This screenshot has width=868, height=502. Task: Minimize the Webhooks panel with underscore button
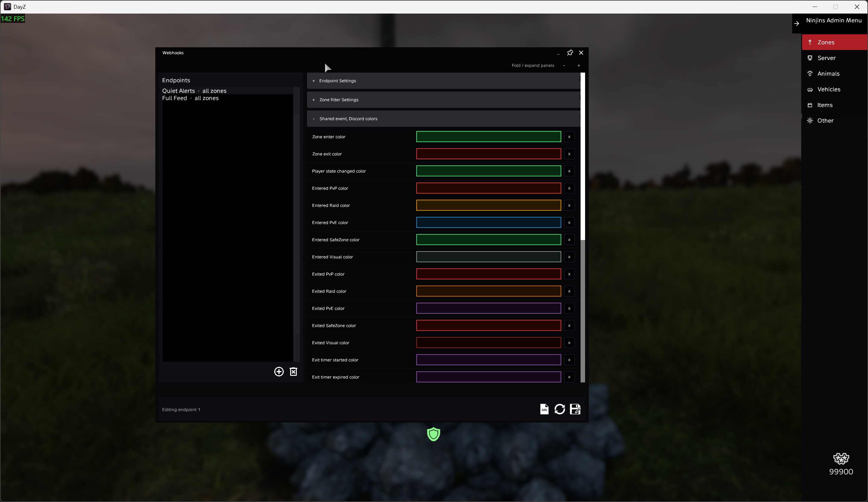tap(558, 53)
